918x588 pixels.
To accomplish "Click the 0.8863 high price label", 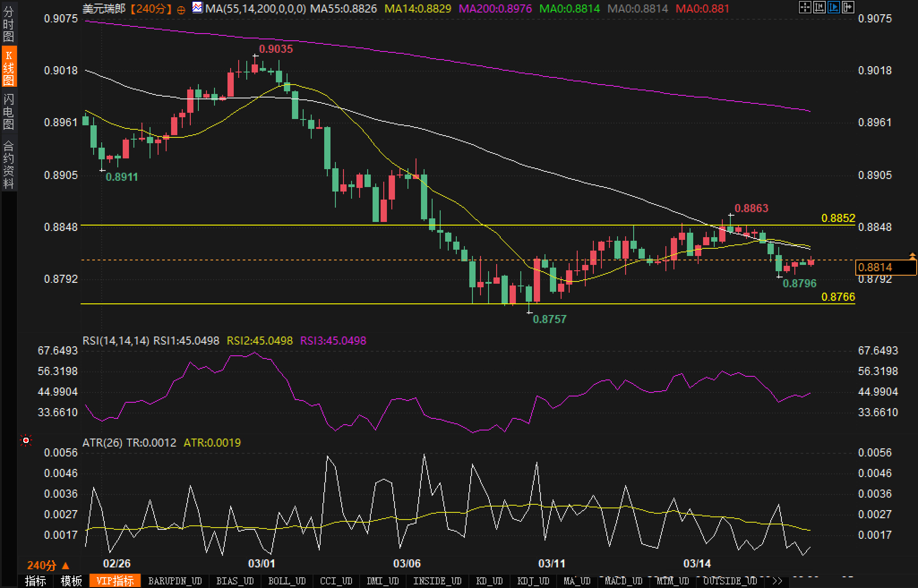I will pos(751,208).
